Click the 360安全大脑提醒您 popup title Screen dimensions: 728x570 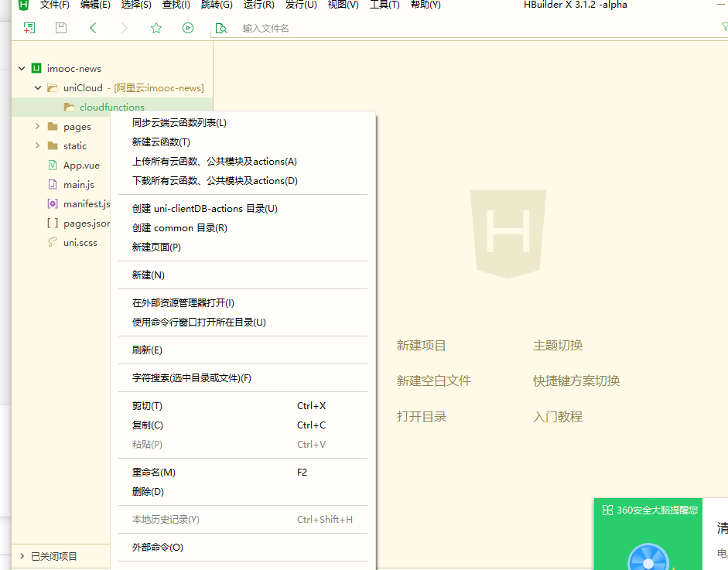click(x=657, y=510)
